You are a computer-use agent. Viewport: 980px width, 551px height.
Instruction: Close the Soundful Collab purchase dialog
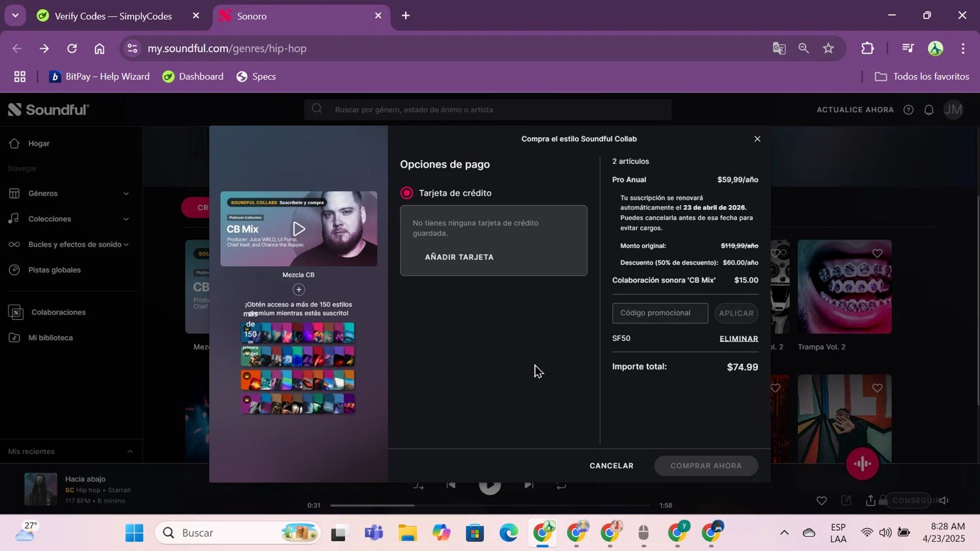coord(757,138)
